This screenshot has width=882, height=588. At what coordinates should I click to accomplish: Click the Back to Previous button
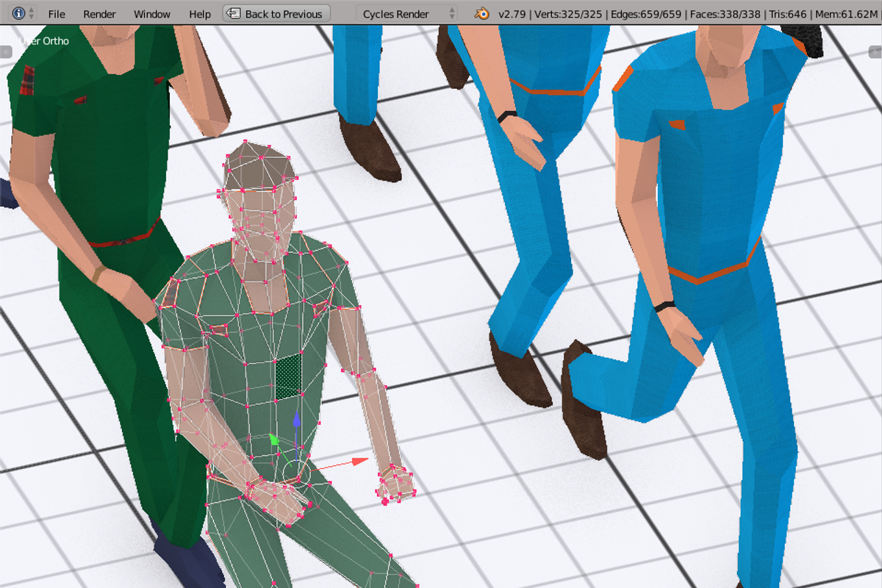tap(276, 13)
